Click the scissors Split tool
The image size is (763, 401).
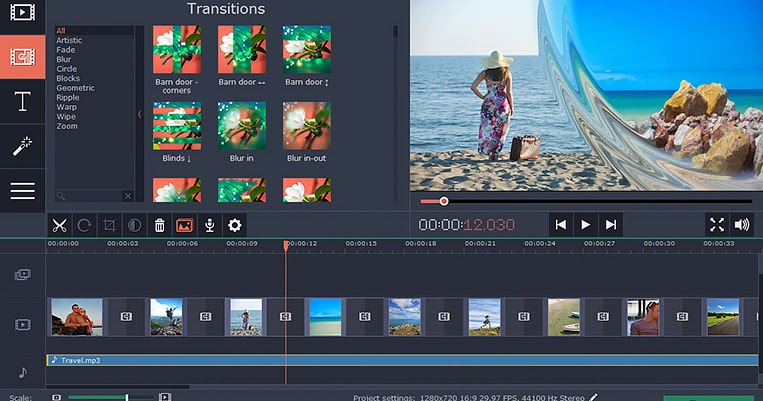pos(59,225)
